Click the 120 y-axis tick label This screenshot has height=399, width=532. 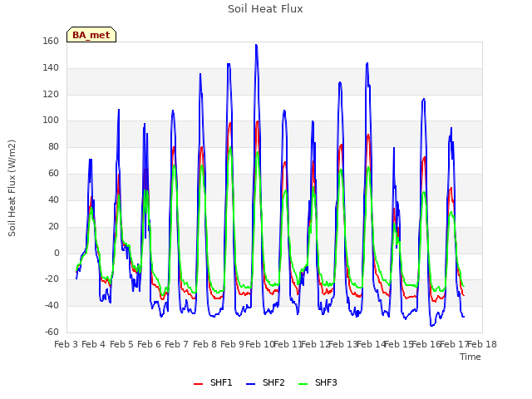(x=51, y=94)
